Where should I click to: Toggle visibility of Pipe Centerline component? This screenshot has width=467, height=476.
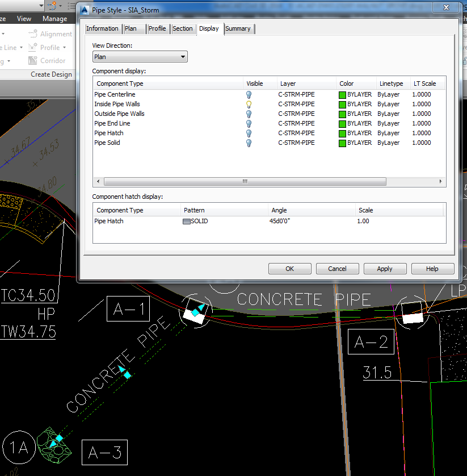pos(249,94)
